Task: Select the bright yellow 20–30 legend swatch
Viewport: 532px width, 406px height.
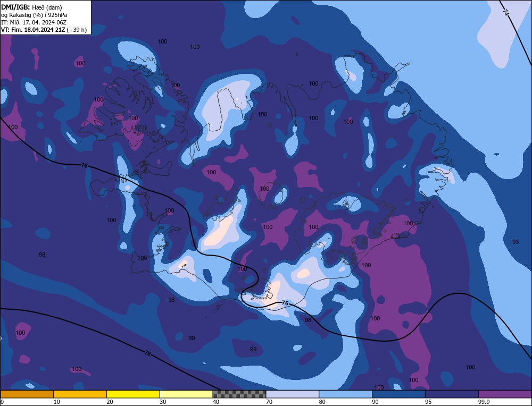Action: pyautogui.click(x=133, y=394)
